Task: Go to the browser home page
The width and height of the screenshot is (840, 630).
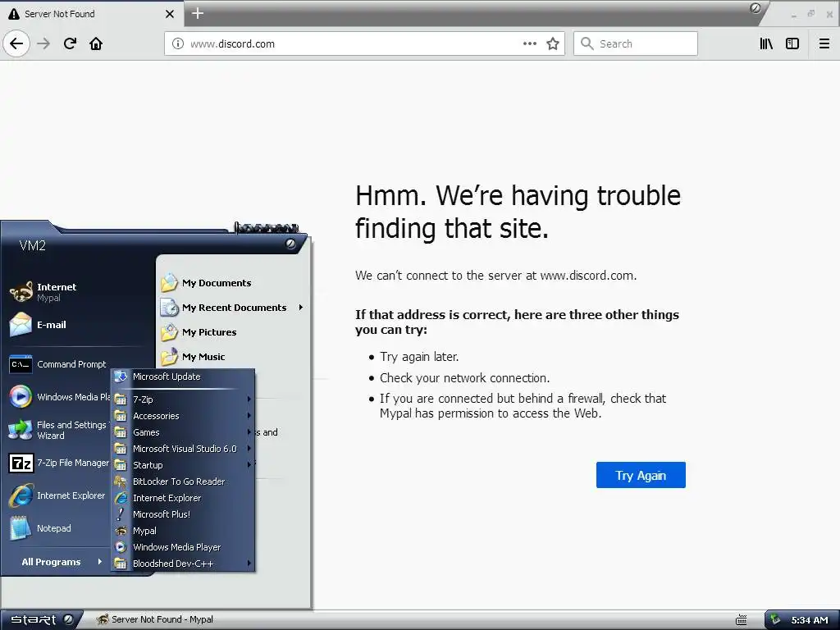Action: 96,43
